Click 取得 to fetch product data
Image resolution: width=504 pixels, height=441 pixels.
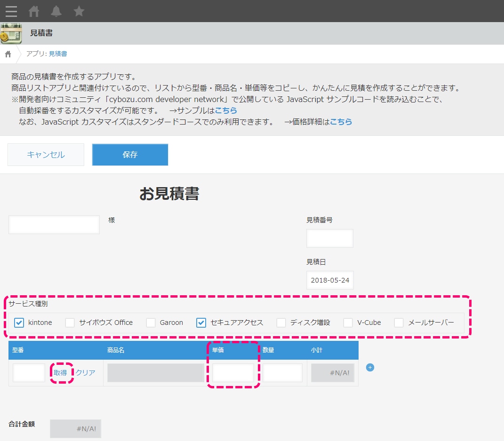pos(61,372)
